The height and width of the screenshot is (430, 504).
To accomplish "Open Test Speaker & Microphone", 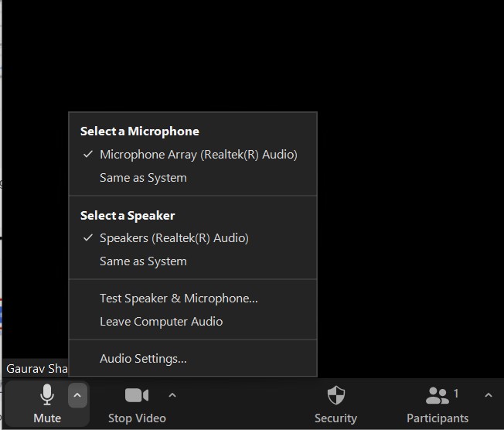I will 179,299.
